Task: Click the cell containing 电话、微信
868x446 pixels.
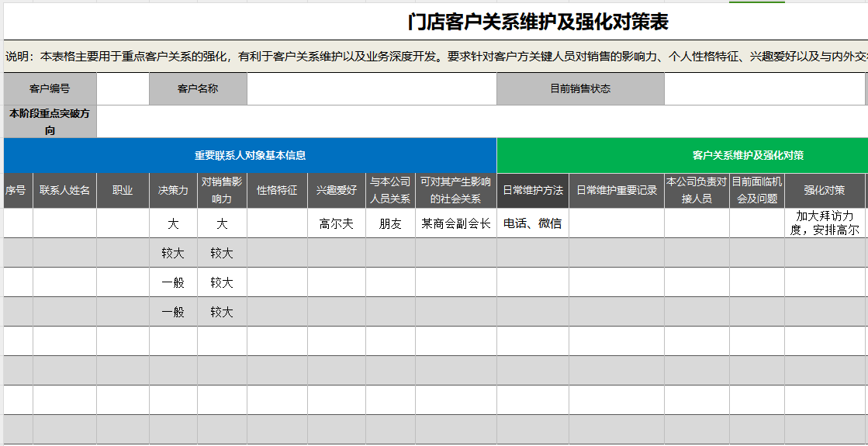Action: point(532,223)
